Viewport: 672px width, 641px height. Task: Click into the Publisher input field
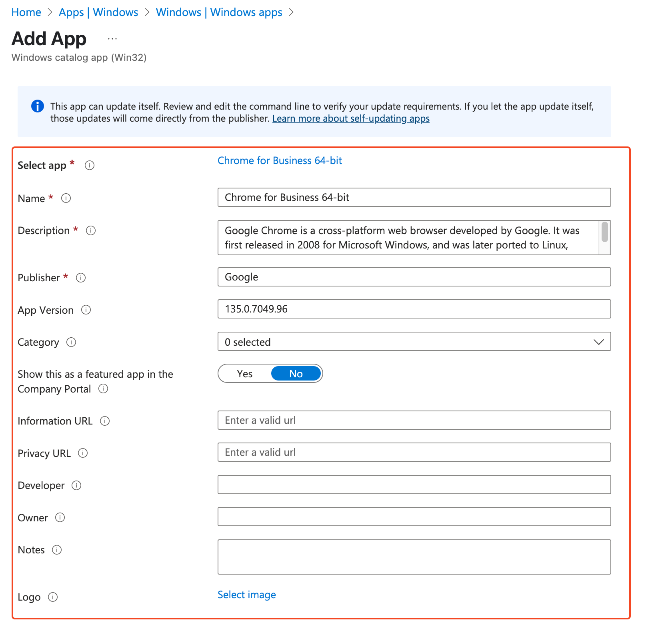414,277
